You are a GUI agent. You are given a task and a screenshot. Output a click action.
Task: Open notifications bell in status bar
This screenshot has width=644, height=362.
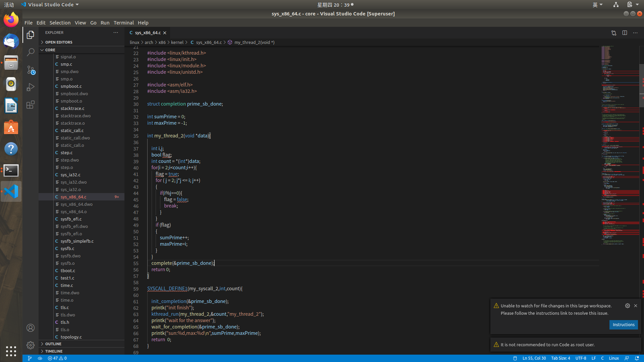pyautogui.click(x=637, y=358)
